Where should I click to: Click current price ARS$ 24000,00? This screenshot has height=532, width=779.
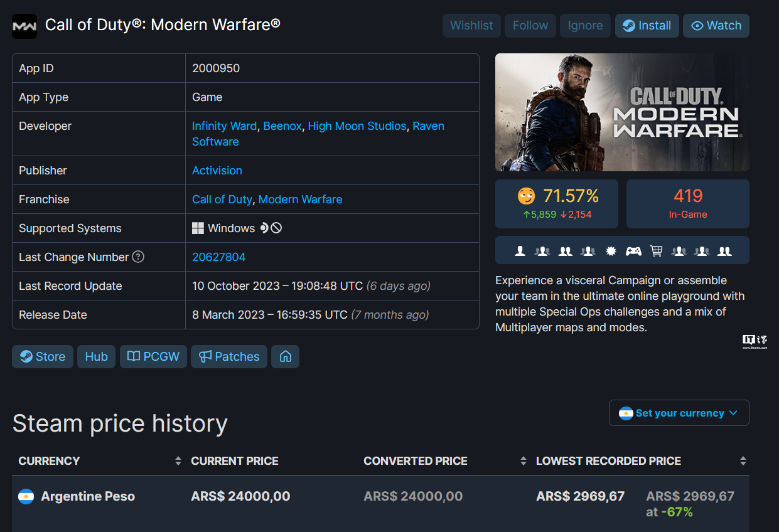(240, 496)
